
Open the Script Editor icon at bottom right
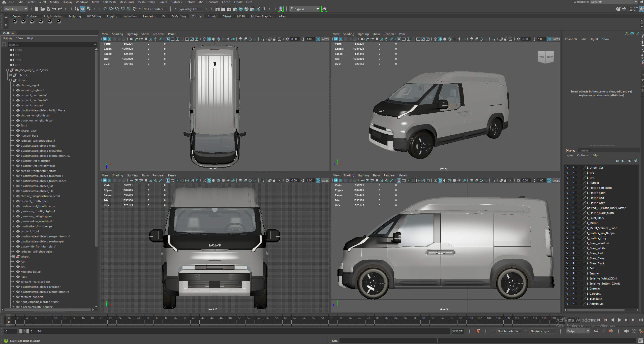tap(640, 341)
